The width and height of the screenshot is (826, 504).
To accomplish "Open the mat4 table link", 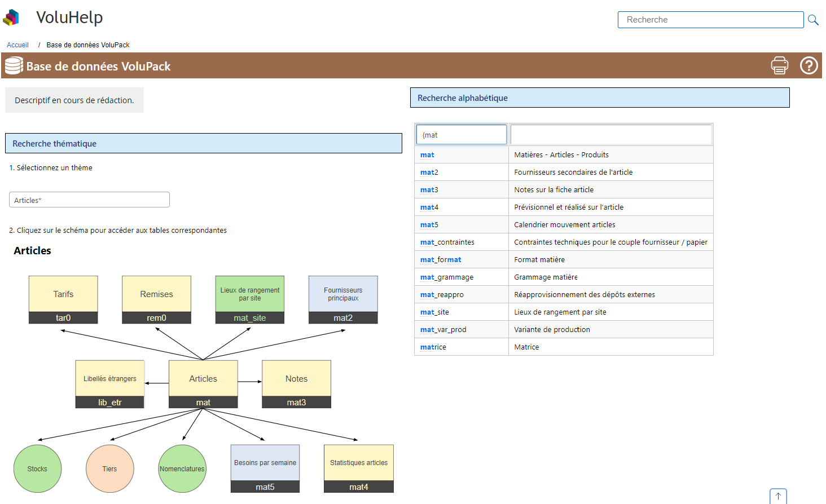I will pos(429,207).
